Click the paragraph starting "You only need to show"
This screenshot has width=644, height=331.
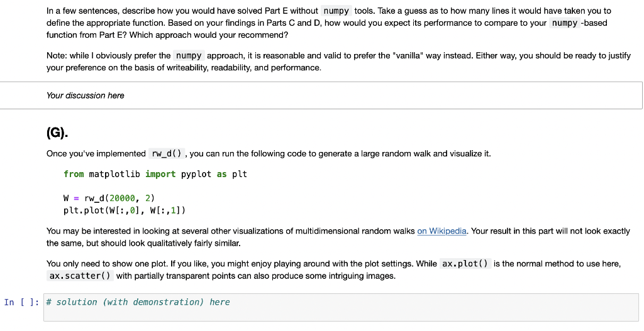(x=333, y=270)
